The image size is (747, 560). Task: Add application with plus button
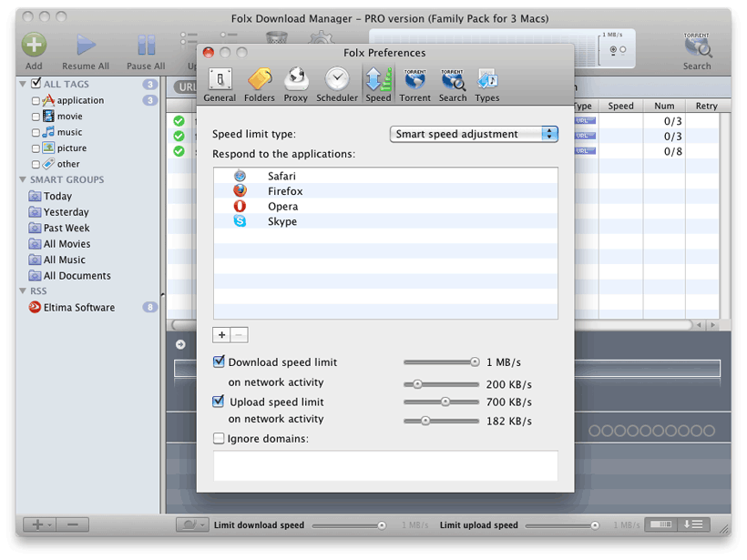pyautogui.click(x=221, y=335)
